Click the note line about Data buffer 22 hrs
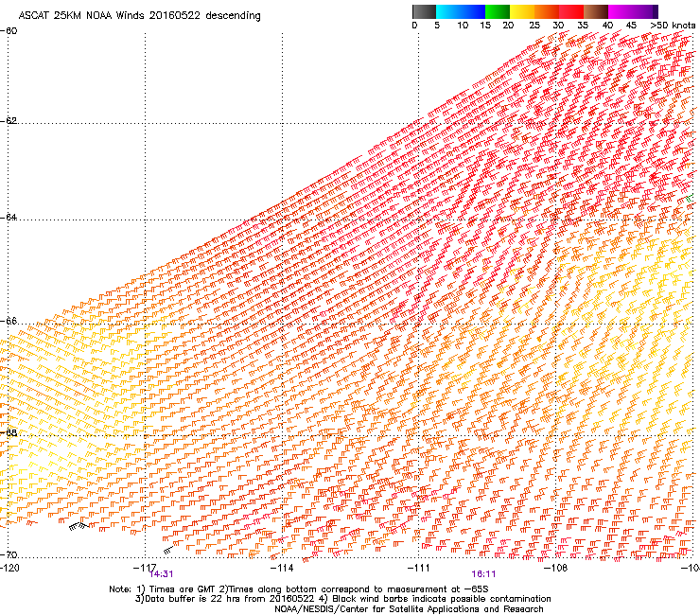Screen dimensions: 700x615 click(342, 599)
